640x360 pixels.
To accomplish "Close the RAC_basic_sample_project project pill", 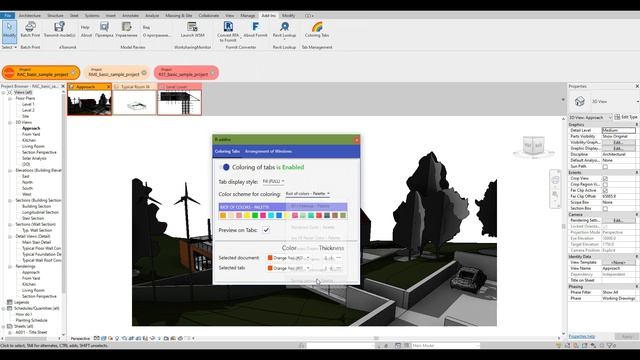I will (x=73, y=73).
